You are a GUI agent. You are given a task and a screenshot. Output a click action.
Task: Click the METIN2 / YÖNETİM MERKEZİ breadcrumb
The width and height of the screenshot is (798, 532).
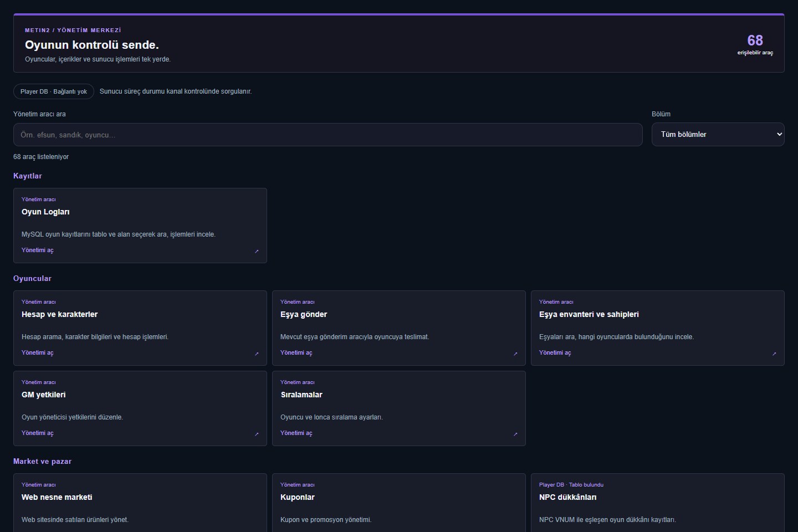pos(73,30)
